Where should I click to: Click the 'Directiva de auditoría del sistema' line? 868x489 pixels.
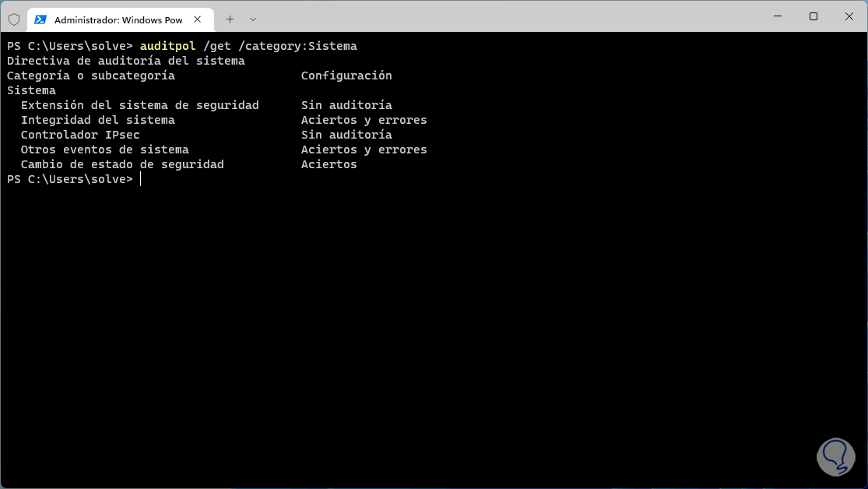[125, 61]
